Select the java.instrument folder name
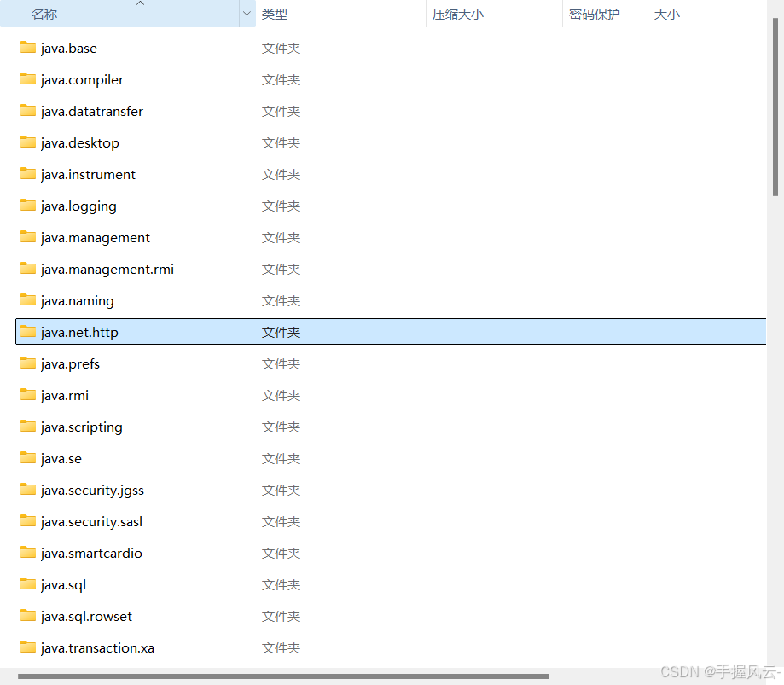Screen dimensions: 784x685 (88, 175)
